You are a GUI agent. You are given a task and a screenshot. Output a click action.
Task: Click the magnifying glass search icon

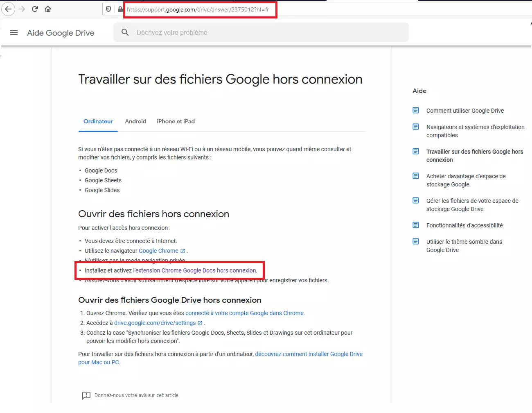pos(125,32)
